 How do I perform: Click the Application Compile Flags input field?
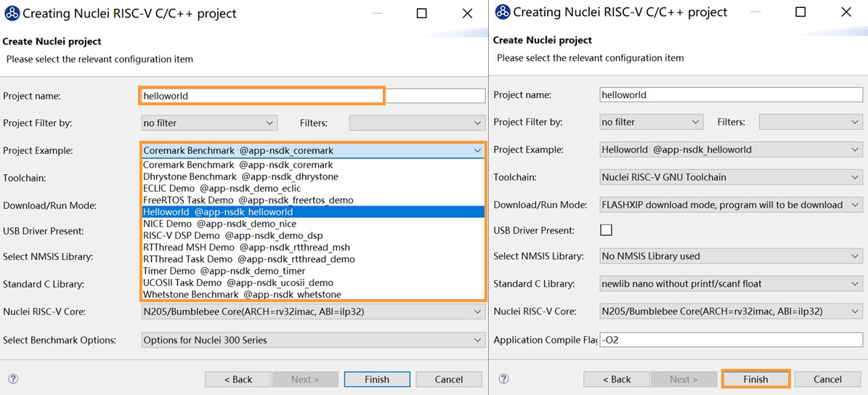731,340
